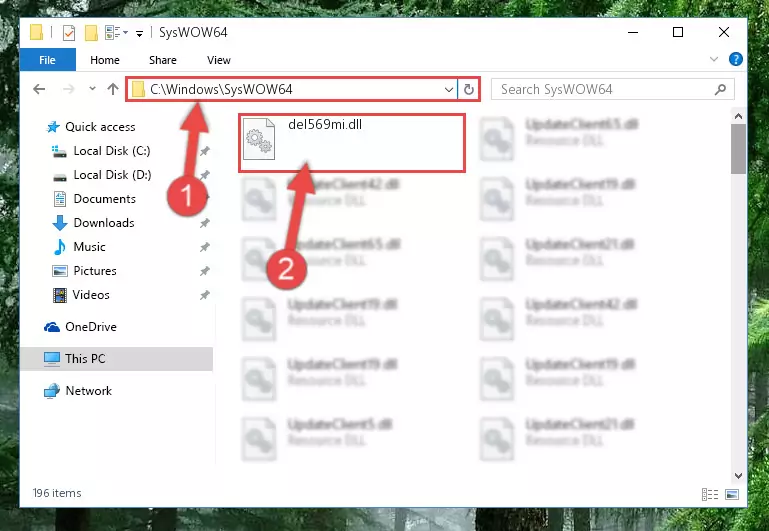
Task: Open Customize Quick Access Toolbar dropdown
Action: tap(139, 33)
